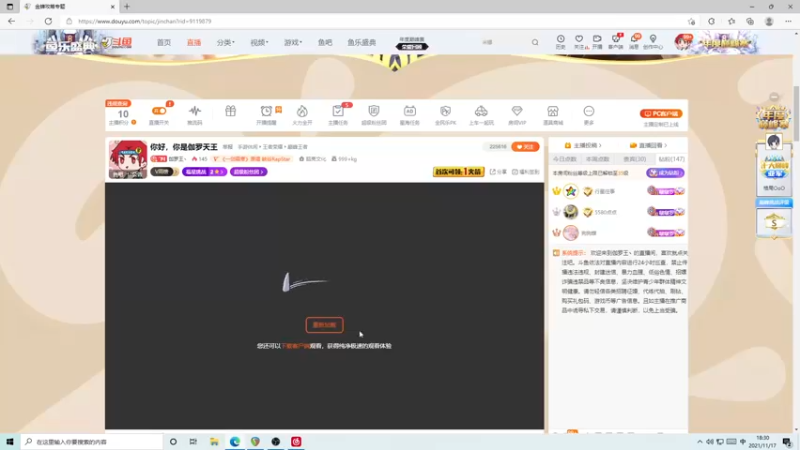Click the 分享 share icon

tap(498, 172)
